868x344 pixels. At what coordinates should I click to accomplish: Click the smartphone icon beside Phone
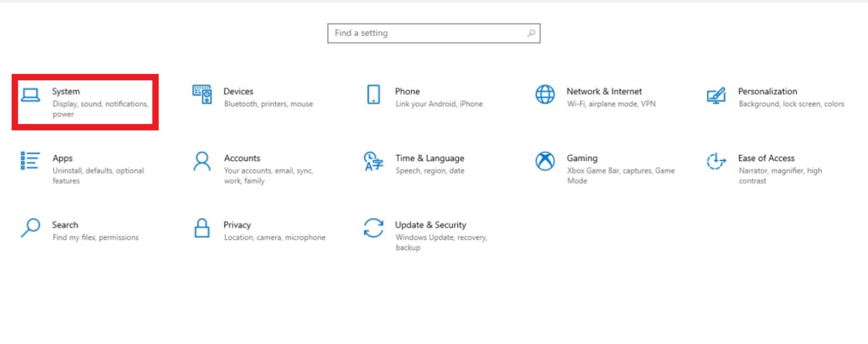pos(373,95)
